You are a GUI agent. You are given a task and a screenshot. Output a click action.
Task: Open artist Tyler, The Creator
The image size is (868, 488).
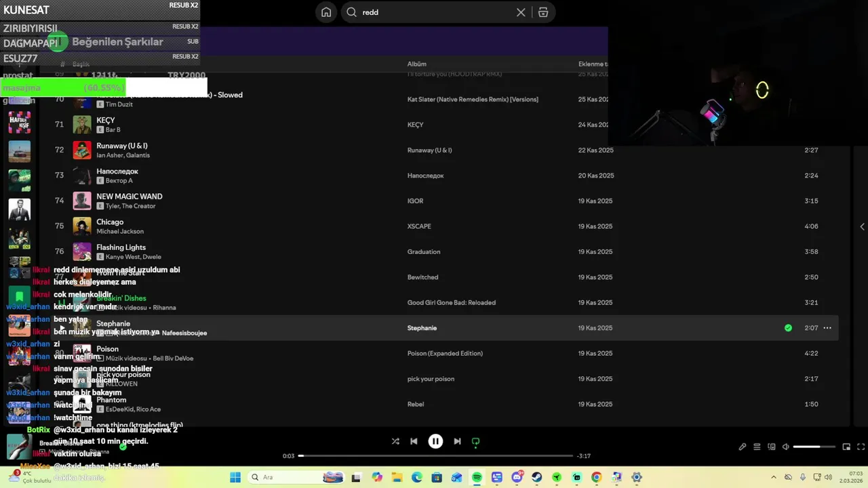coord(130,206)
